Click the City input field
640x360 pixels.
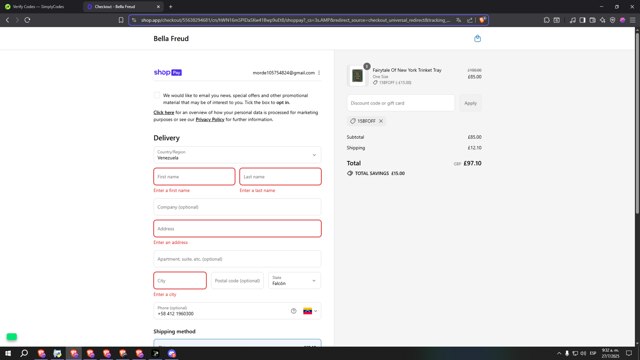pyautogui.click(x=180, y=280)
